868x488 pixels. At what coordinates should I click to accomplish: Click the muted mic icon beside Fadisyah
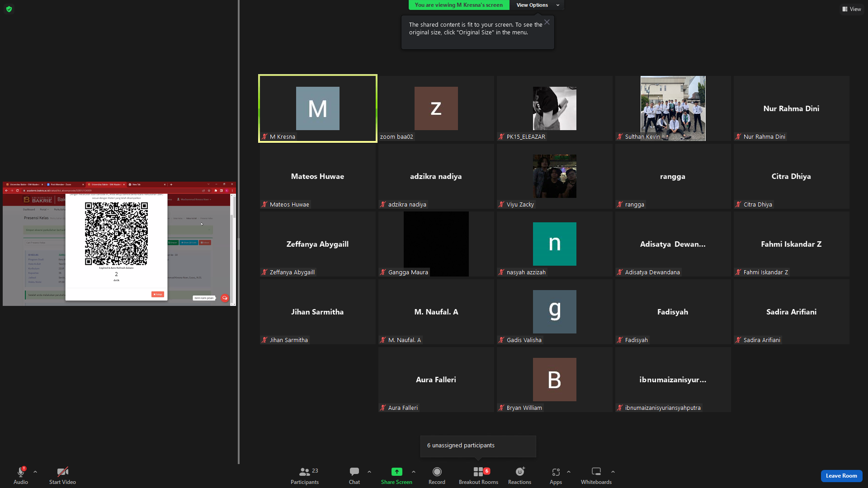click(x=620, y=340)
